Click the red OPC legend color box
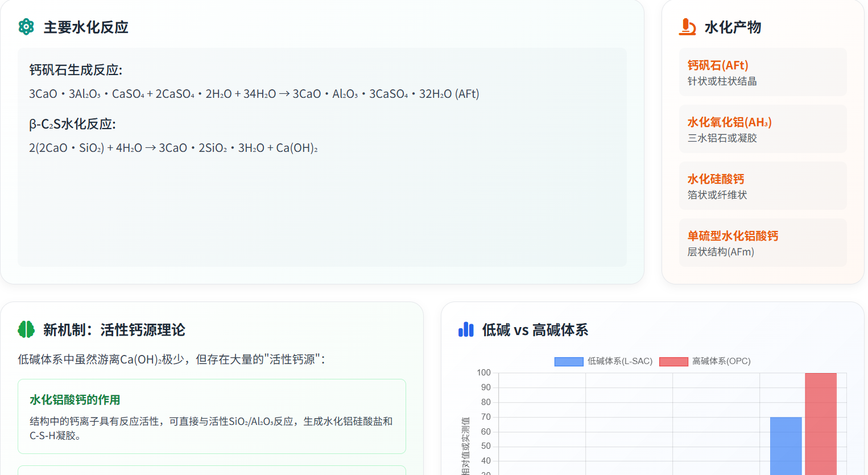This screenshot has width=868, height=475. click(x=673, y=361)
